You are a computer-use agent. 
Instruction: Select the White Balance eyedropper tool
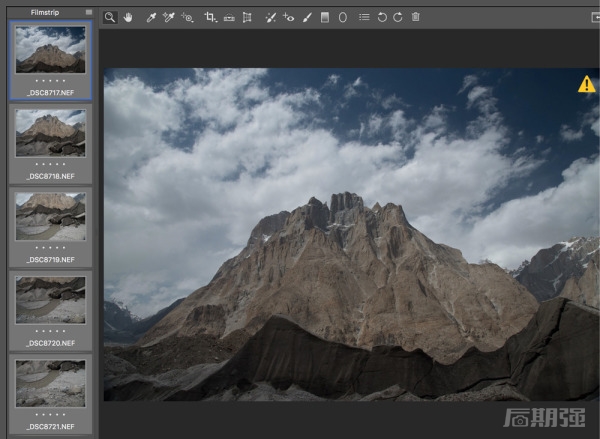coord(151,17)
